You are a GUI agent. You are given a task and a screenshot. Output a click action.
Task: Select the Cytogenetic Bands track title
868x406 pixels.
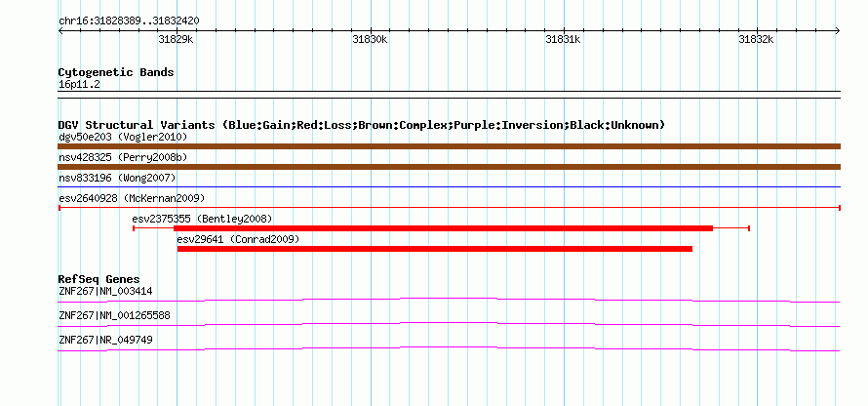pos(116,72)
